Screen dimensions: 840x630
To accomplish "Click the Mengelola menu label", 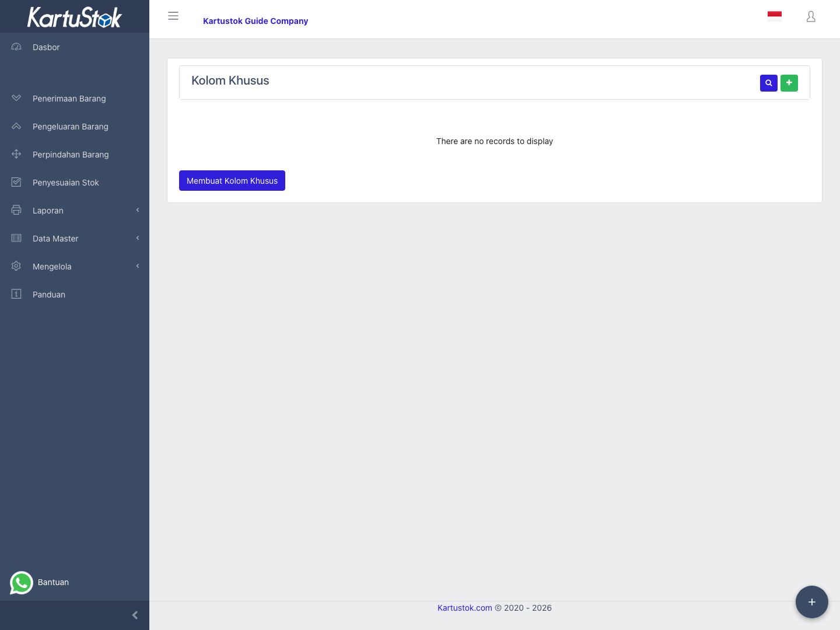I will pyautogui.click(x=52, y=267).
